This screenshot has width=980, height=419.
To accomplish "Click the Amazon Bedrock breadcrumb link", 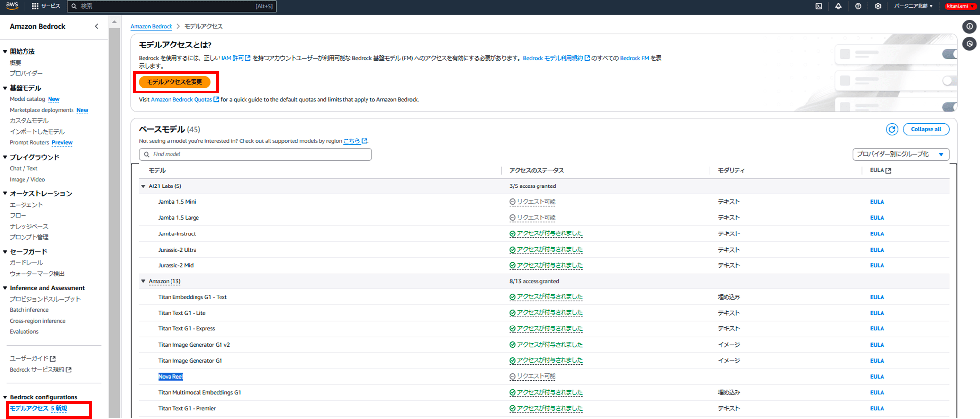I will click(151, 26).
